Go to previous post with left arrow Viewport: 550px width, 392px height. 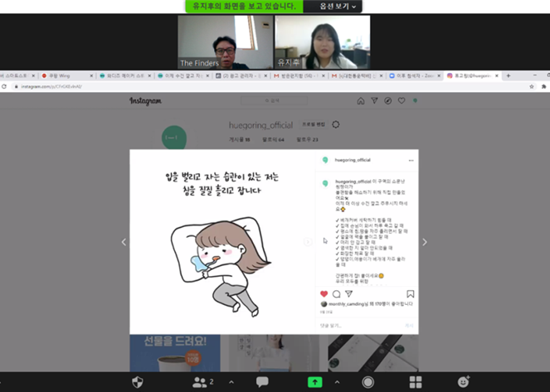click(x=124, y=242)
